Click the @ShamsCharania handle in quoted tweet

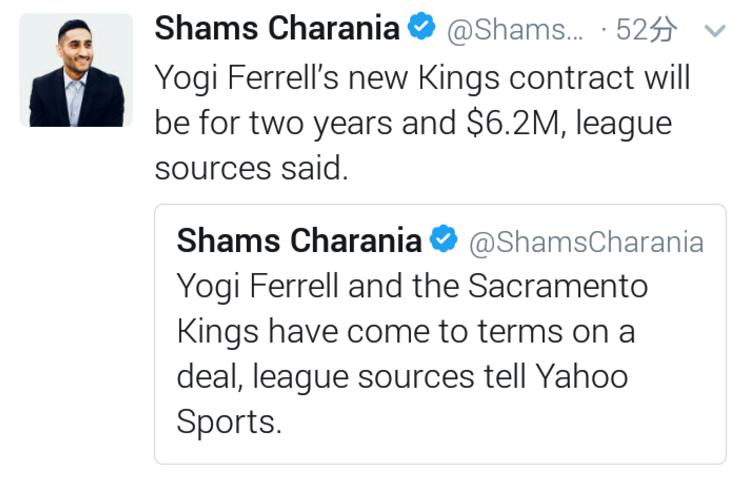pyautogui.click(x=586, y=242)
